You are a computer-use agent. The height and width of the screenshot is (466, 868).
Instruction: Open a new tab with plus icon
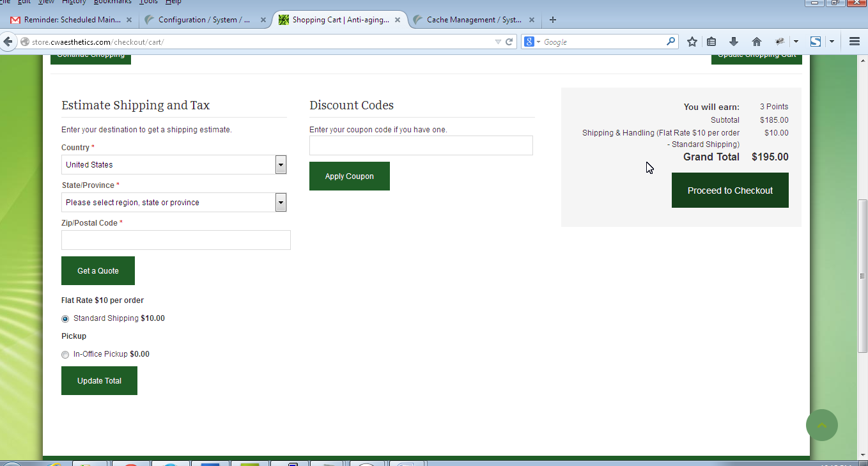pyautogui.click(x=553, y=20)
